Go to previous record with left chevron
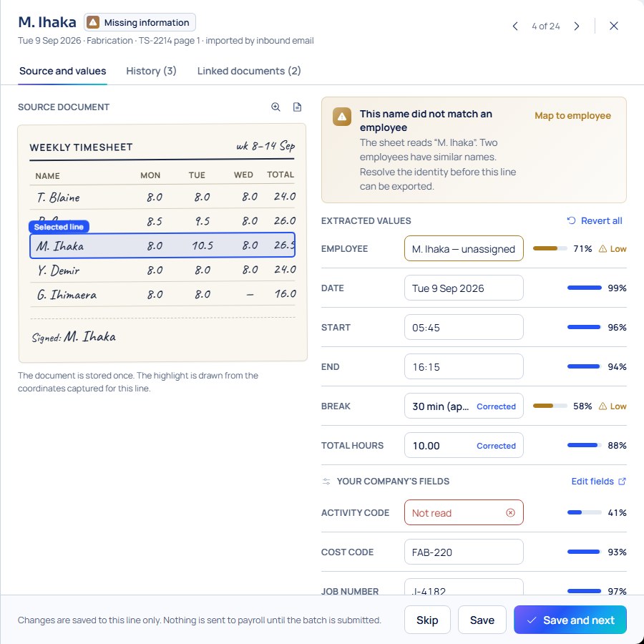This screenshot has width=644, height=644. (515, 26)
